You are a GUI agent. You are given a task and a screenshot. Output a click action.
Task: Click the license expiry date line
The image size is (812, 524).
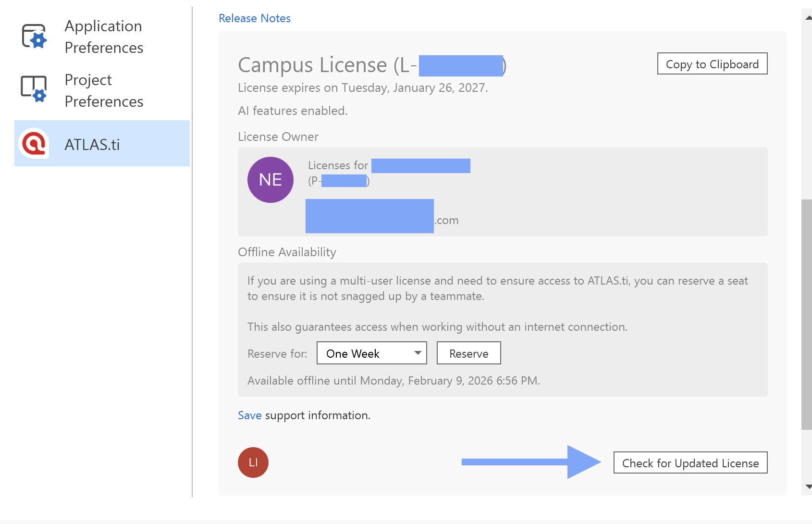[363, 87]
